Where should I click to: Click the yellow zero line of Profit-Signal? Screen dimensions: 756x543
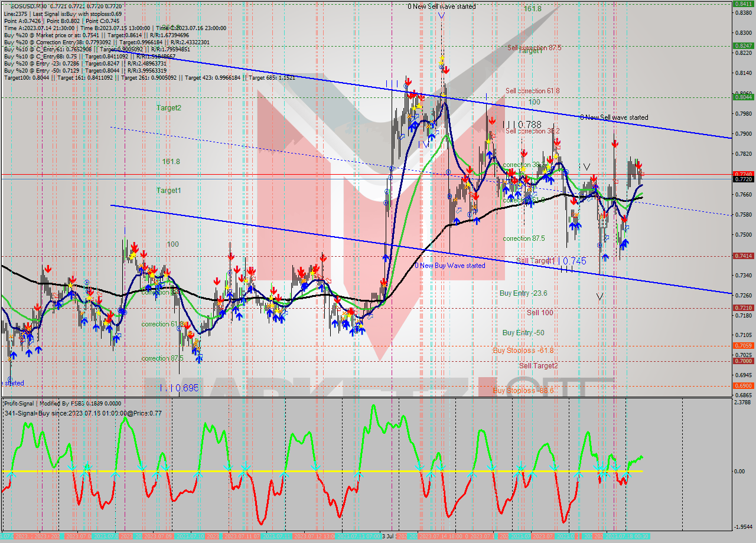click(322, 472)
